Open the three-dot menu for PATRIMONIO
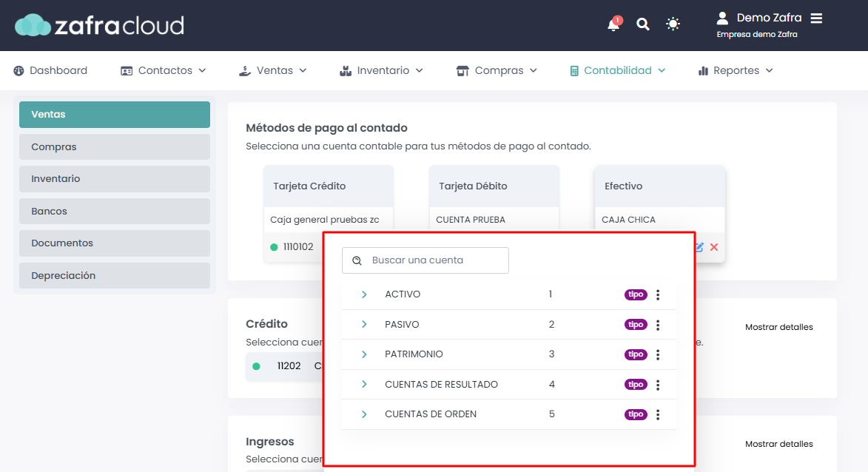This screenshot has height=472, width=868. (658, 354)
